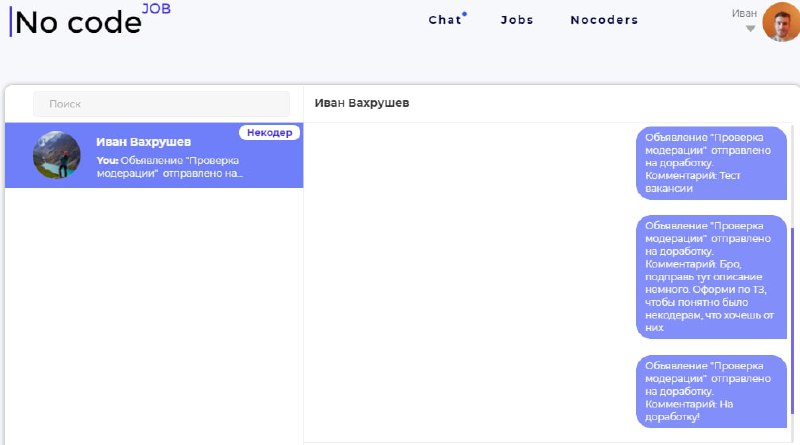Click the Иван username in header
Image resolution: width=800 pixels, height=445 pixels.
pyautogui.click(x=744, y=14)
